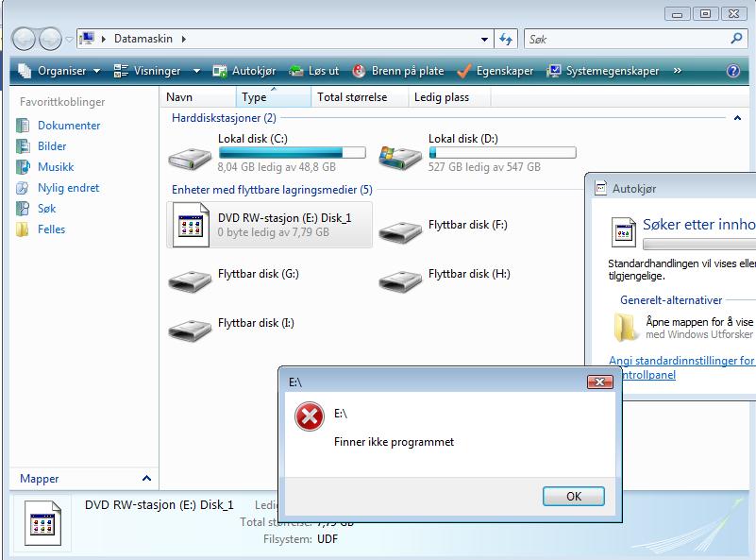The width and height of the screenshot is (756, 560).
Task: Select Datamaskin in the address breadcrumb
Action: [x=143, y=39]
